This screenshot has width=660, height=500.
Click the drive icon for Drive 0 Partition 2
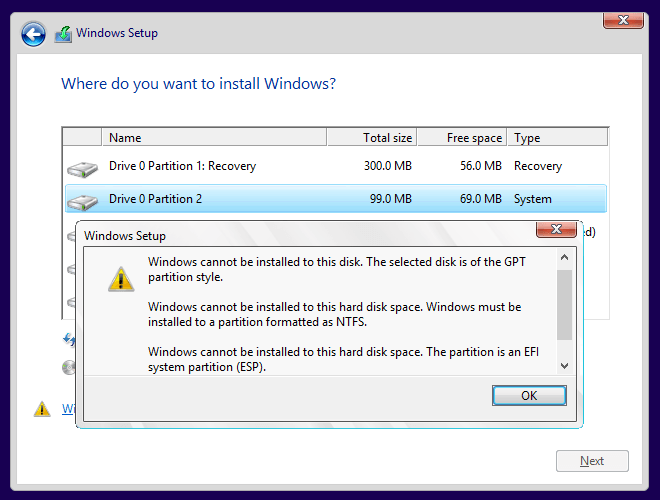(x=82, y=200)
